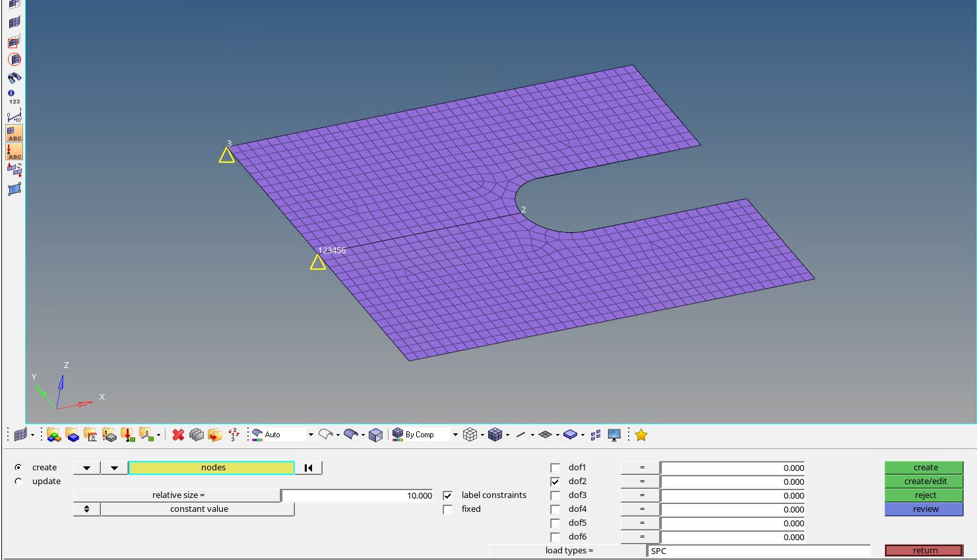Open the Numbers 123 info icon

(14, 96)
